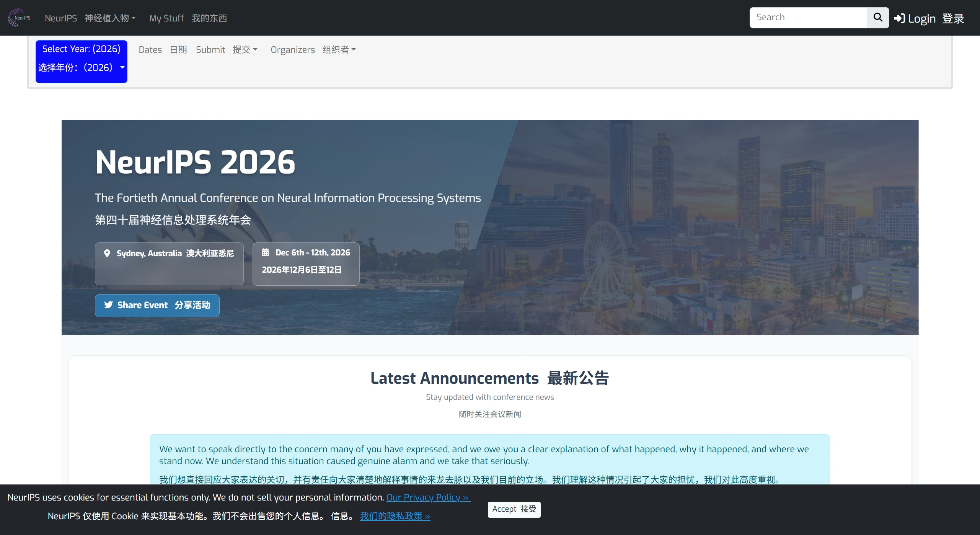The width and height of the screenshot is (980, 535).
Task: Select the Sydney, Australia location card
Action: 169,264
